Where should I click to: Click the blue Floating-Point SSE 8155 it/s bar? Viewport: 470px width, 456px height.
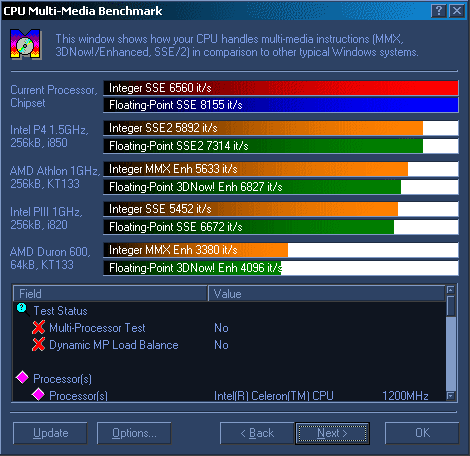[x=281, y=105]
